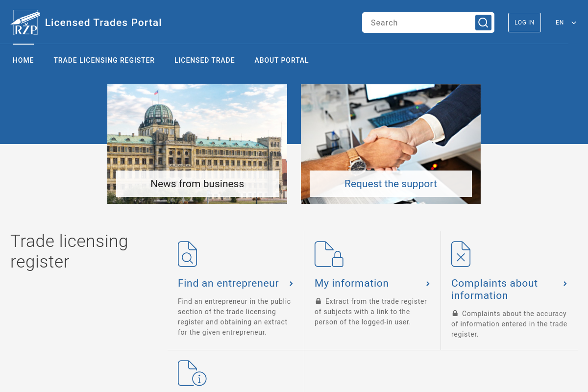Click the Find an entrepreneur document icon
This screenshot has width=588, height=392.
click(187, 254)
